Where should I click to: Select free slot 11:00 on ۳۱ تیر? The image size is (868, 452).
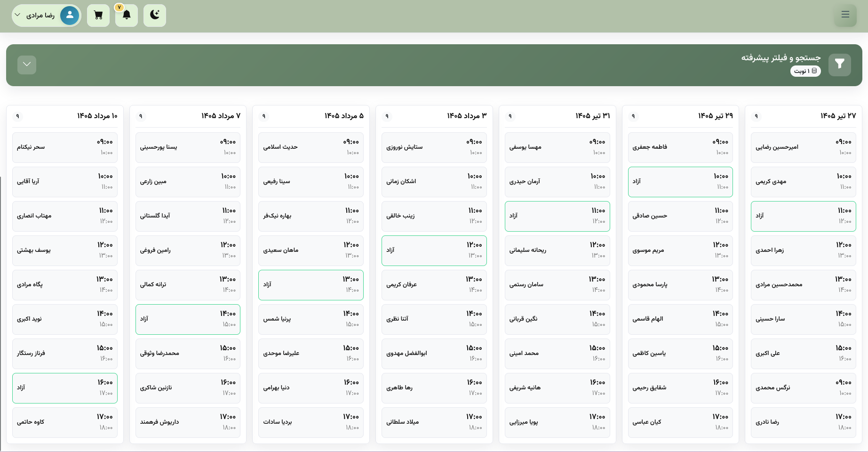click(x=557, y=216)
